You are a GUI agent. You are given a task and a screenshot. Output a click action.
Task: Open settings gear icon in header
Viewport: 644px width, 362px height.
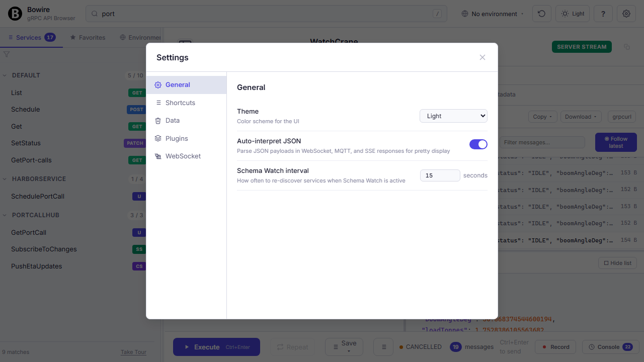pos(626,14)
